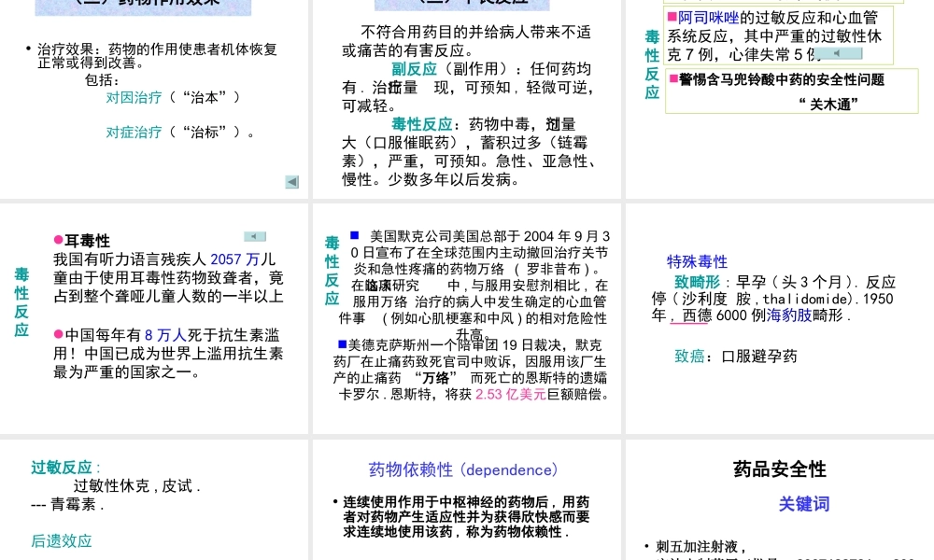The image size is (934, 560).
Task: Click the text 对症治疗（“治标”）
Action: 180,133
